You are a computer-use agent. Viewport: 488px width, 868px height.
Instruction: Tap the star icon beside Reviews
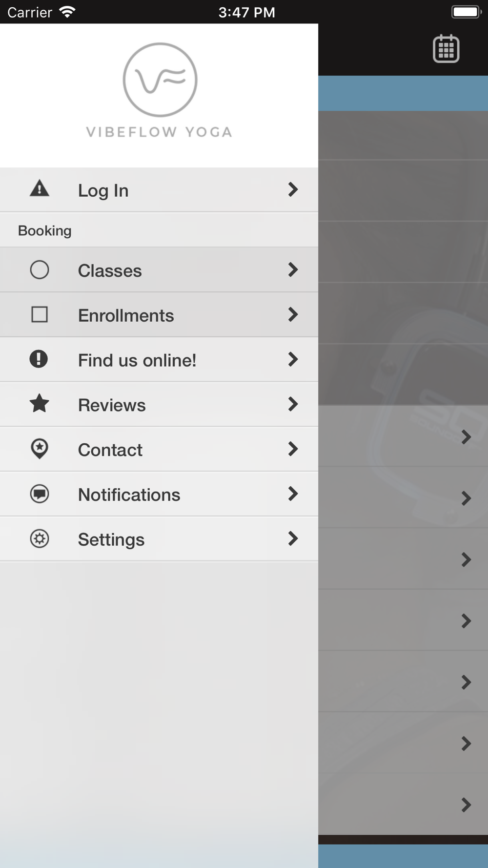point(40,404)
